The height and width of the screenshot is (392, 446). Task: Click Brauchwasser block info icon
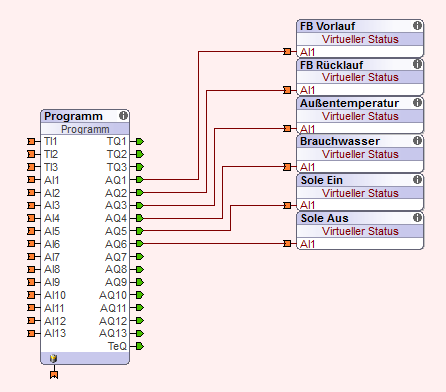tap(417, 141)
